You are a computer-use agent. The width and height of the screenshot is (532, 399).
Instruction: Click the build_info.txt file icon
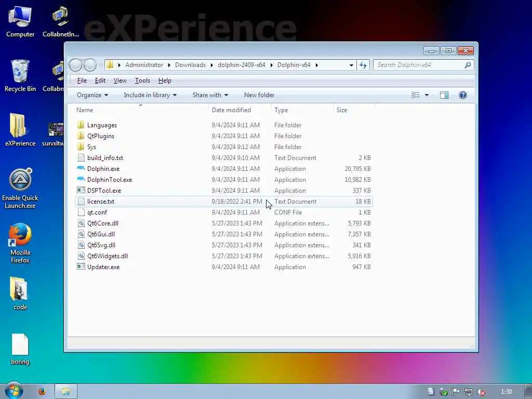(x=81, y=157)
